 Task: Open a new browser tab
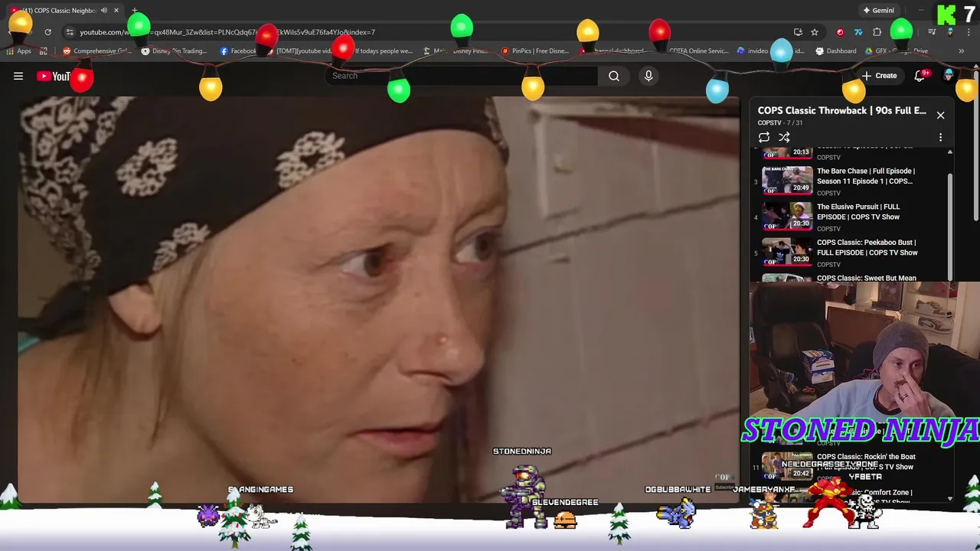click(x=135, y=11)
